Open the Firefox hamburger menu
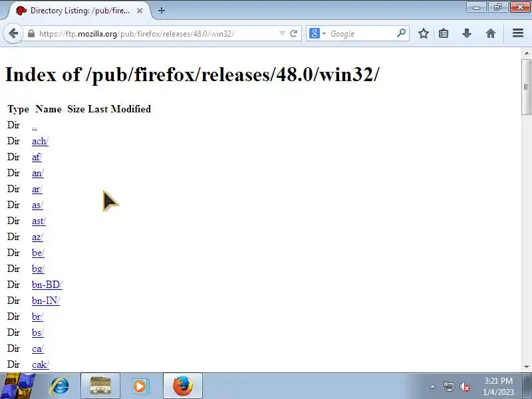This screenshot has width=532, height=399. tap(518, 33)
